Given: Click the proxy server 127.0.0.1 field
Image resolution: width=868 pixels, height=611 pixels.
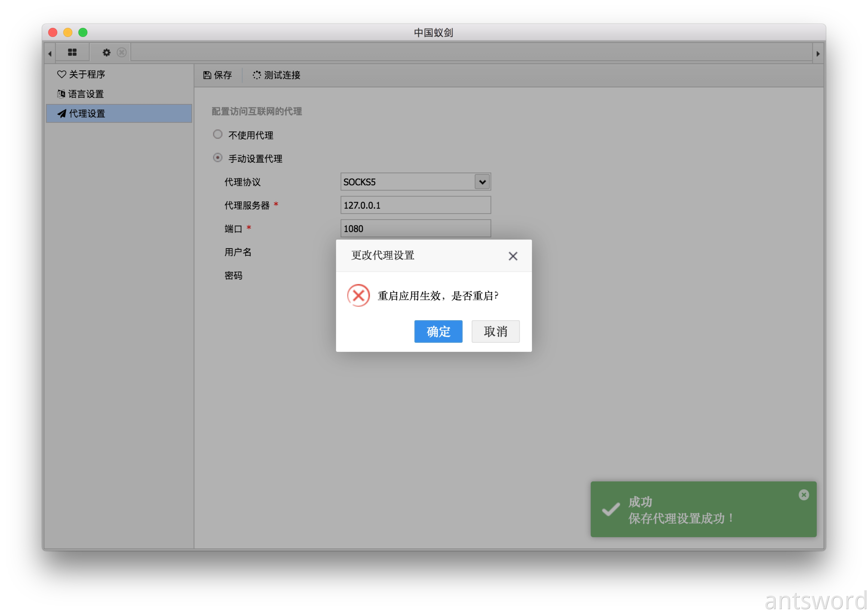Looking at the screenshot, I should click(x=416, y=205).
